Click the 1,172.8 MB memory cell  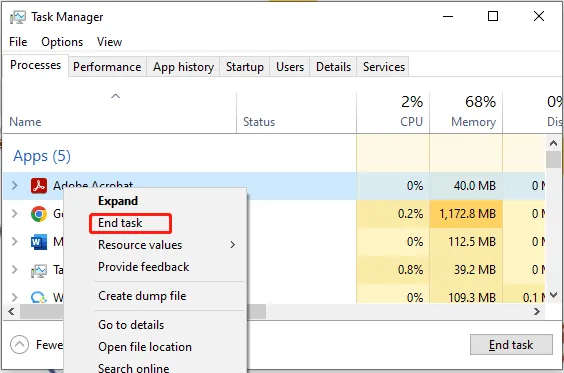tap(466, 214)
